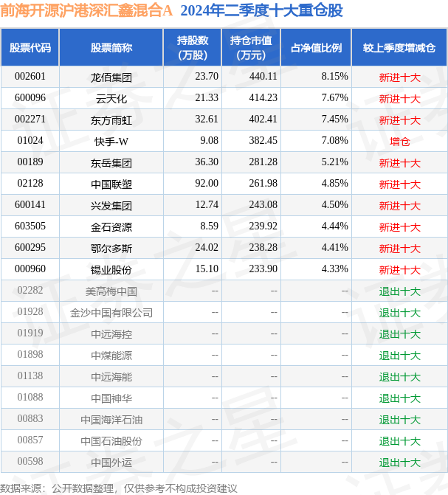This screenshot has height=495, width=448.
Task: Click stock name 中煤能源
Action: (x=111, y=356)
